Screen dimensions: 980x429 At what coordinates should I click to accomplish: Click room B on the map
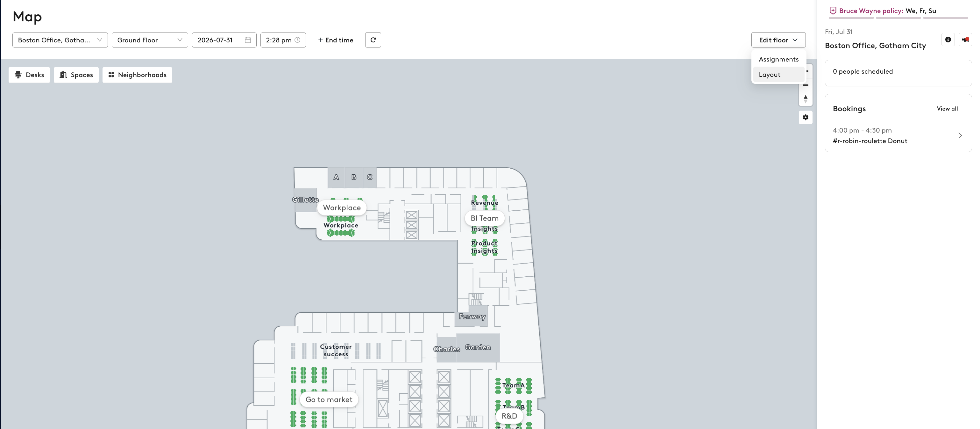[354, 178]
